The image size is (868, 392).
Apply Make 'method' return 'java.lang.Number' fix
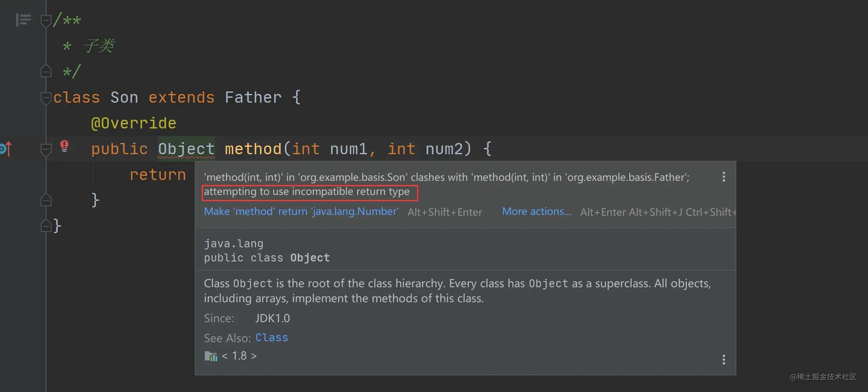pyautogui.click(x=301, y=212)
